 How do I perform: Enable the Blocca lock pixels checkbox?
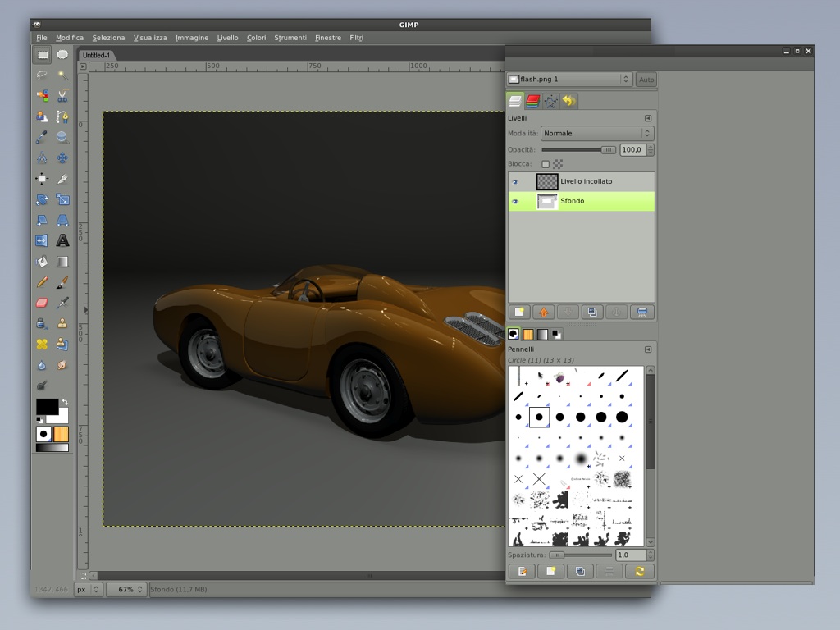[546, 164]
